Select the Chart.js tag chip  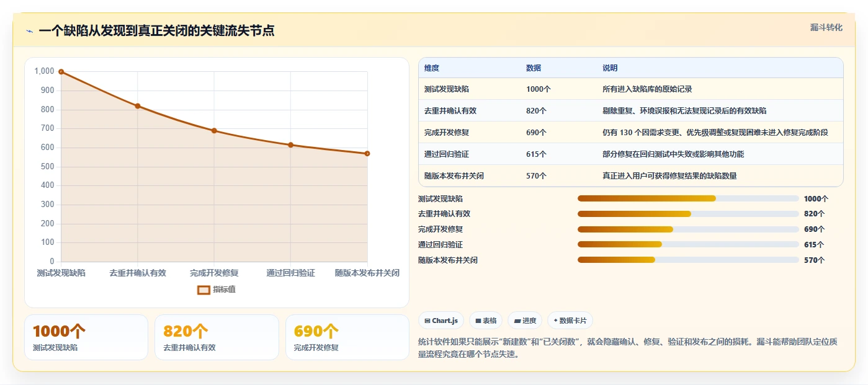click(x=441, y=321)
